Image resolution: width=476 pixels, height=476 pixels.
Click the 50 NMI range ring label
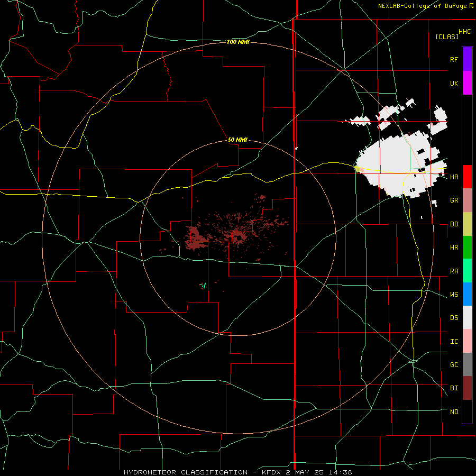(237, 140)
